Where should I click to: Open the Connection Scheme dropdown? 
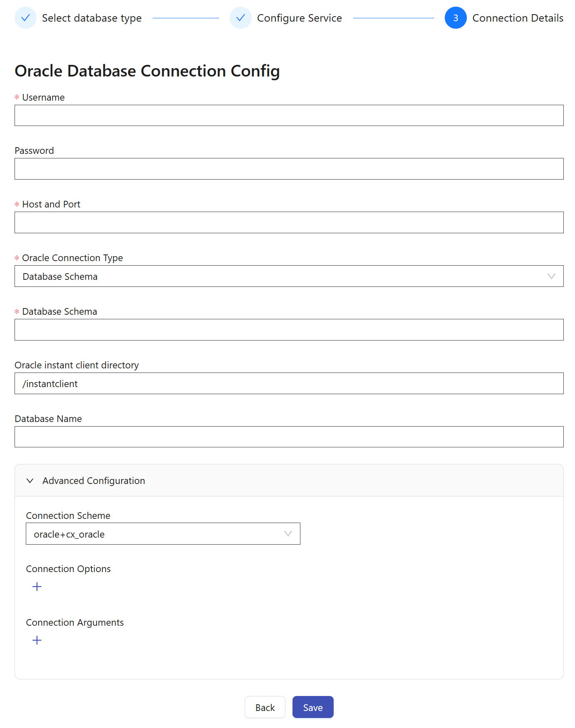163,534
